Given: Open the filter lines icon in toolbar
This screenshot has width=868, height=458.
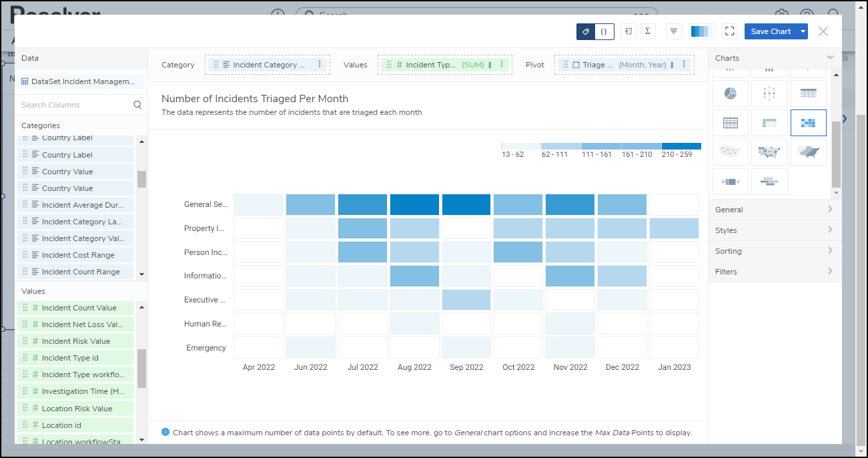Looking at the screenshot, I should 674,31.
